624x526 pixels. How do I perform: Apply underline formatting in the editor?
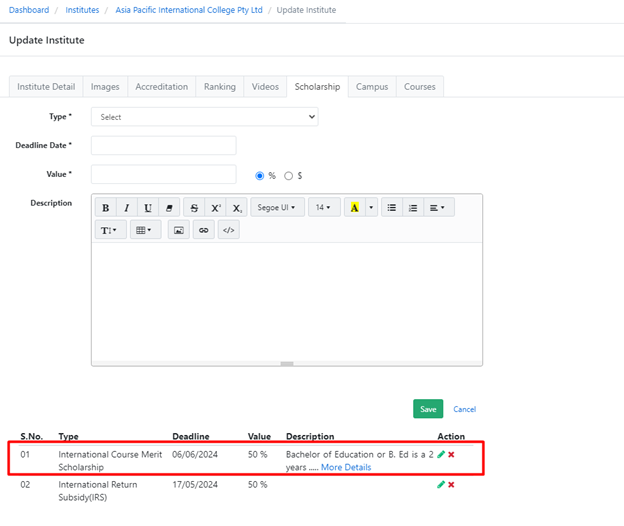[148, 208]
